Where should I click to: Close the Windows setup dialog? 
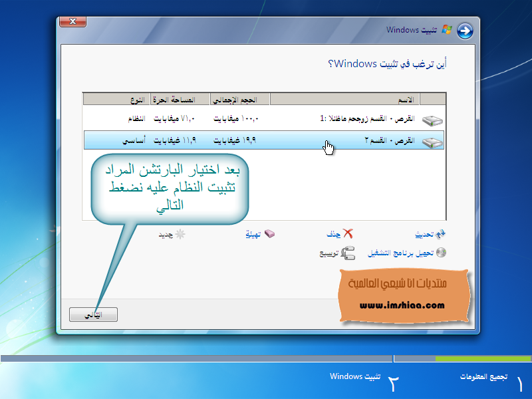(x=72, y=21)
